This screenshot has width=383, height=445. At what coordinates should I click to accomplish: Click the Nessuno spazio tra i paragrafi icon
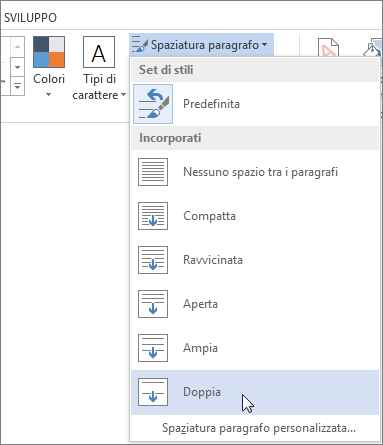click(153, 172)
